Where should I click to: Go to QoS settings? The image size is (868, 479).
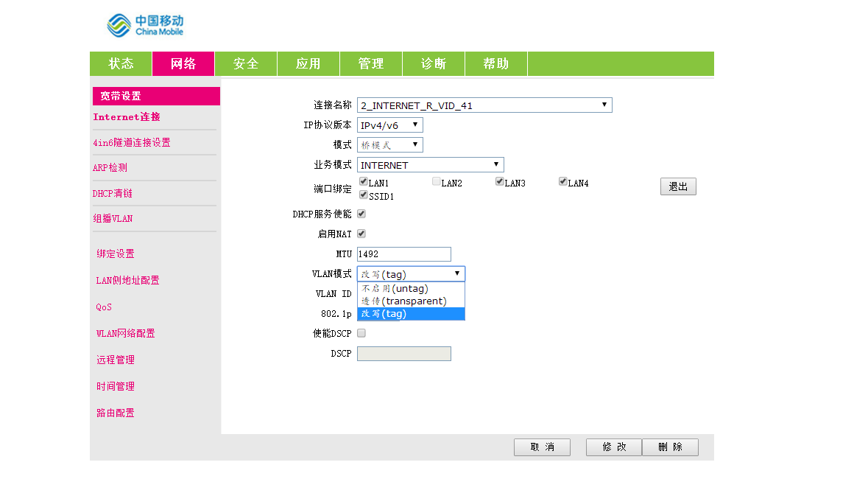tap(104, 307)
